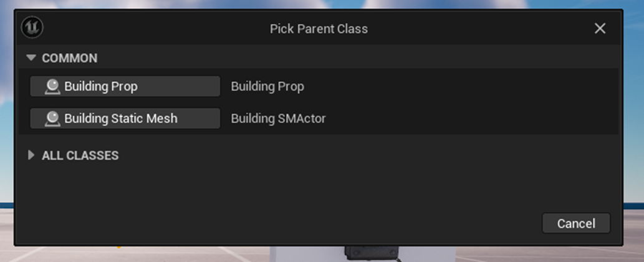
Task: Click the actor icon on Building Static Mesh
Action: [52, 119]
